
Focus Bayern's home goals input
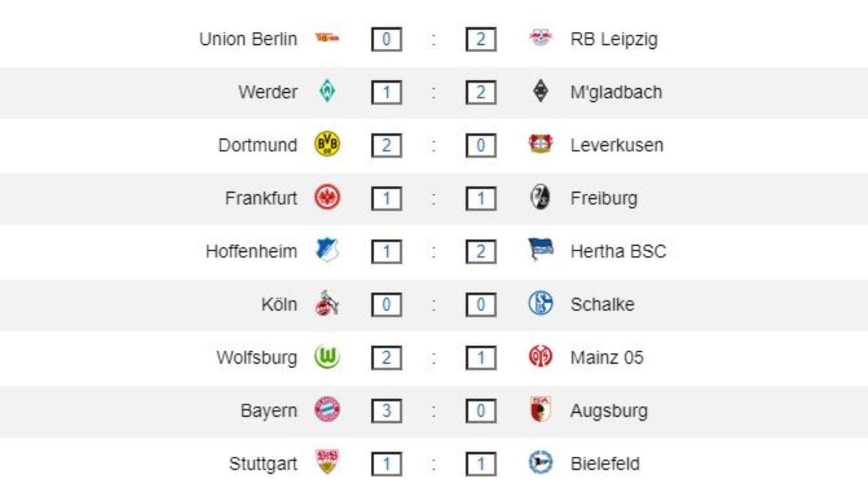click(387, 411)
